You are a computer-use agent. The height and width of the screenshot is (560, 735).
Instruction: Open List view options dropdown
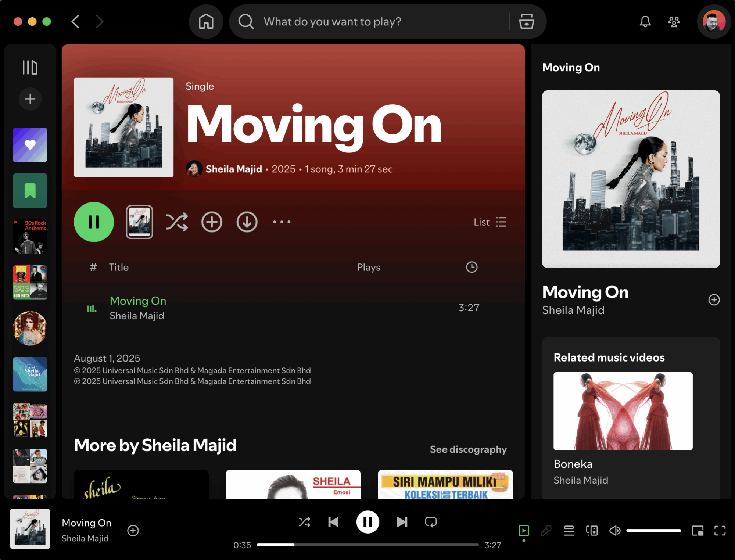490,222
